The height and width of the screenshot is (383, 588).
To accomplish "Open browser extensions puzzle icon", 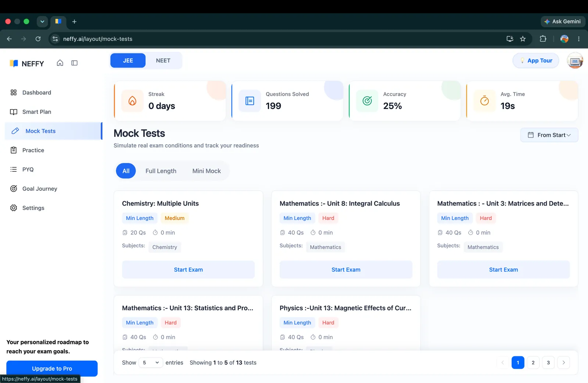I will (x=543, y=39).
